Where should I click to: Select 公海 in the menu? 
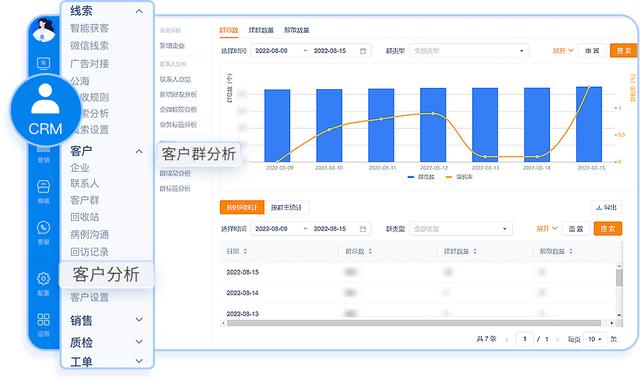(80, 81)
